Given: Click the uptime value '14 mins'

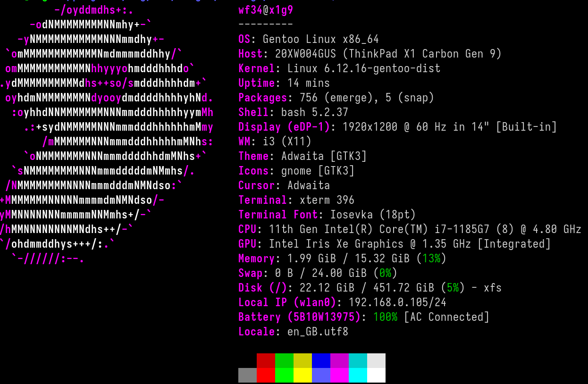Looking at the screenshot, I should tap(309, 83).
